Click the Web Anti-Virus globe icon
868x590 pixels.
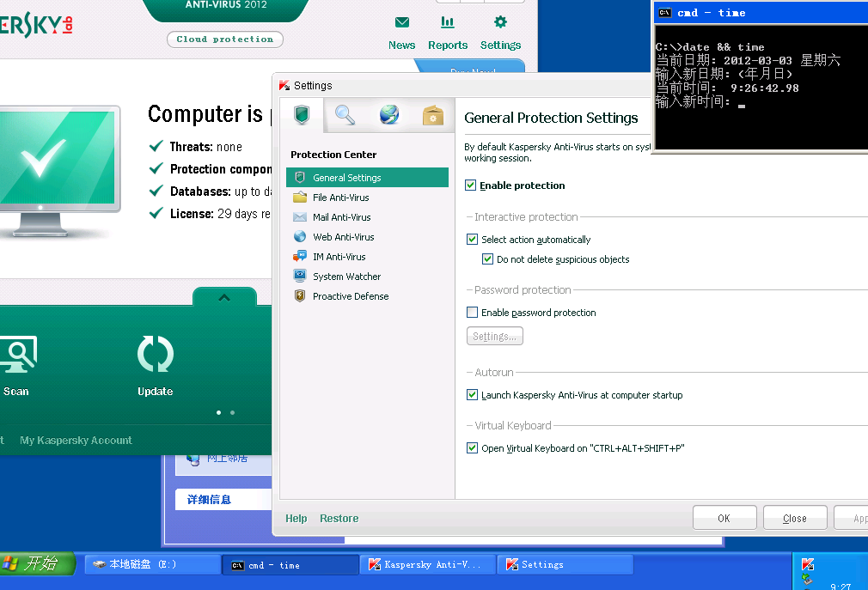pyautogui.click(x=300, y=237)
